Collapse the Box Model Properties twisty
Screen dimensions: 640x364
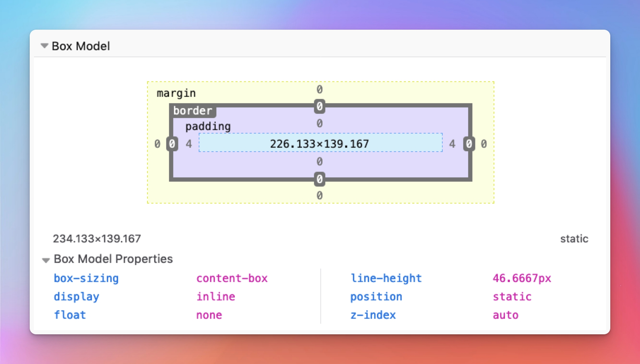(x=46, y=260)
